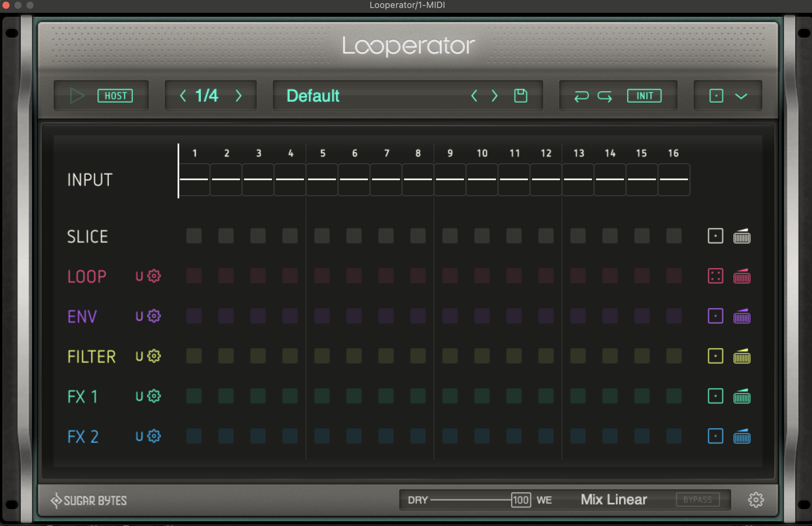Viewport: 812px width, 526px height.
Task: Toggle HOST sync mode
Action: (x=115, y=96)
